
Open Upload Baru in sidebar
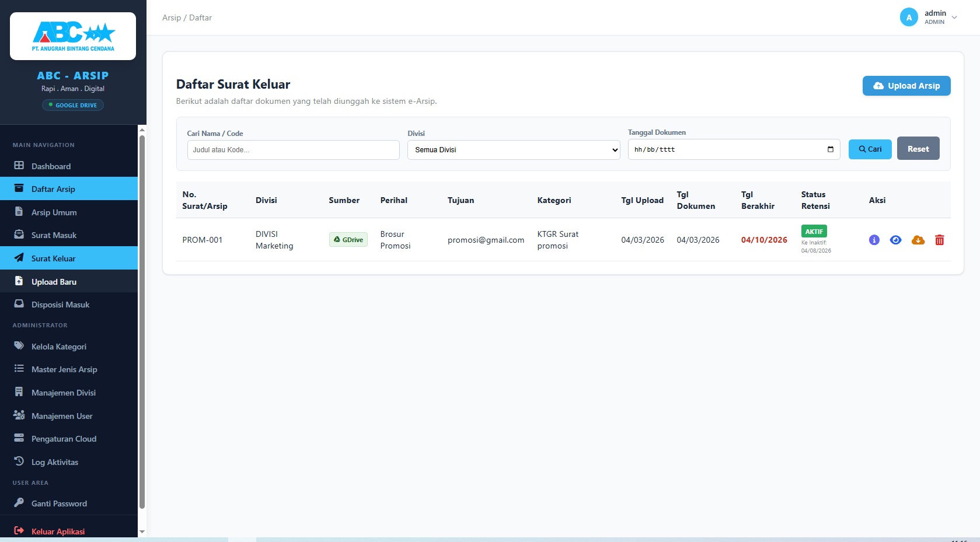click(x=69, y=281)
